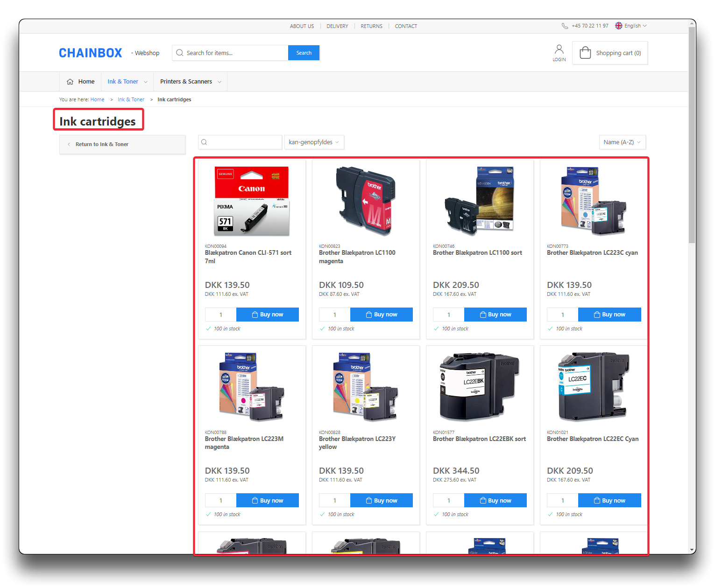Open the Name (A-Z) sort dropdown
Screen dimensions: 715x588
(x=622, y=142)
